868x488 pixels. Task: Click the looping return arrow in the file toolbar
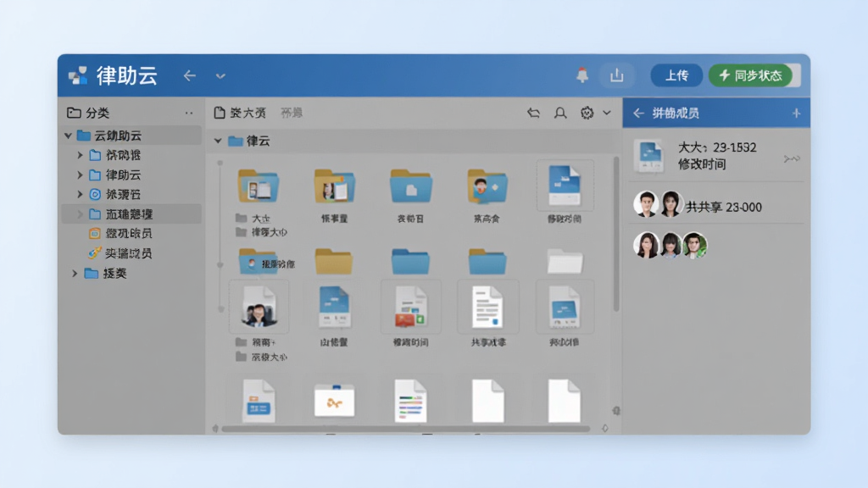533,113
